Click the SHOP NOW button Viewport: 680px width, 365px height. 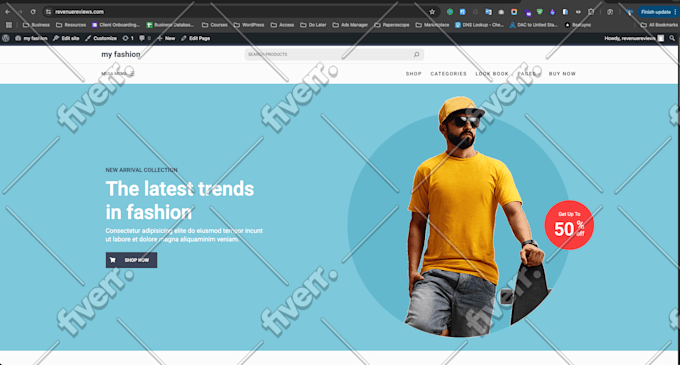pos(131,260)
